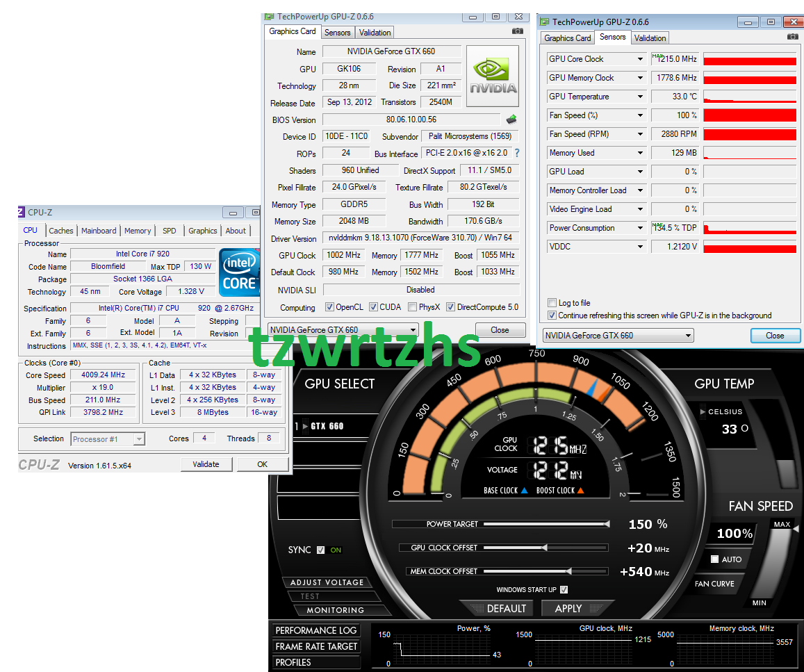The image size is (804, 672).
Task: Click the camera icon in the Sensors window
Action: (x=792, y=37)
